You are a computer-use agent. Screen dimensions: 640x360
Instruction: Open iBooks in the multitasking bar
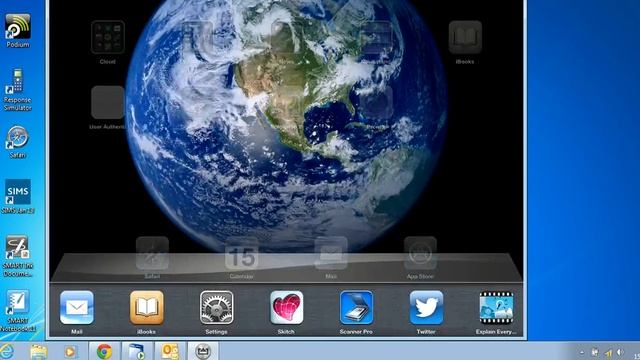click(147, 308)
